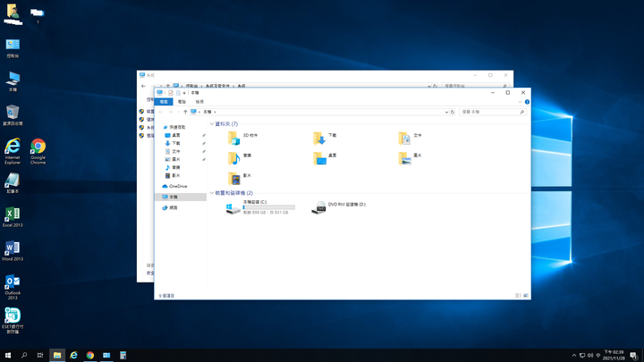Open This PC desktop icon
The width and height of the screenshot is (644, 362).
coord(13,81)
